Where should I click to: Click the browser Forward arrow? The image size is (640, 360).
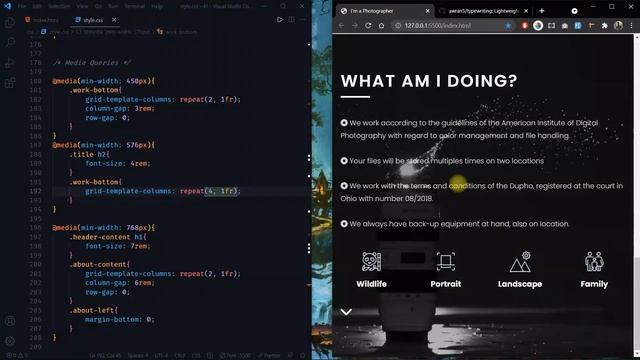[x=355, y=25]
